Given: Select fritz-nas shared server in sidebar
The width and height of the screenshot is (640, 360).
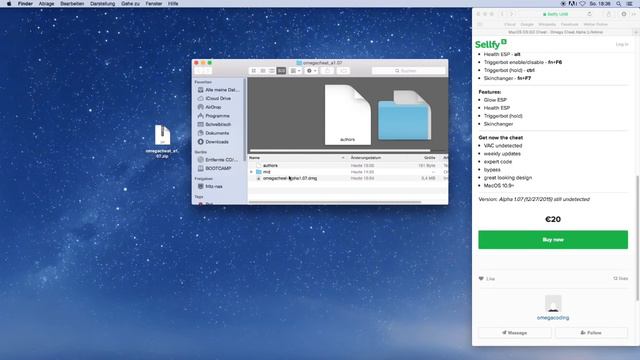Looking at the screenshot, I should click(211, 187).
